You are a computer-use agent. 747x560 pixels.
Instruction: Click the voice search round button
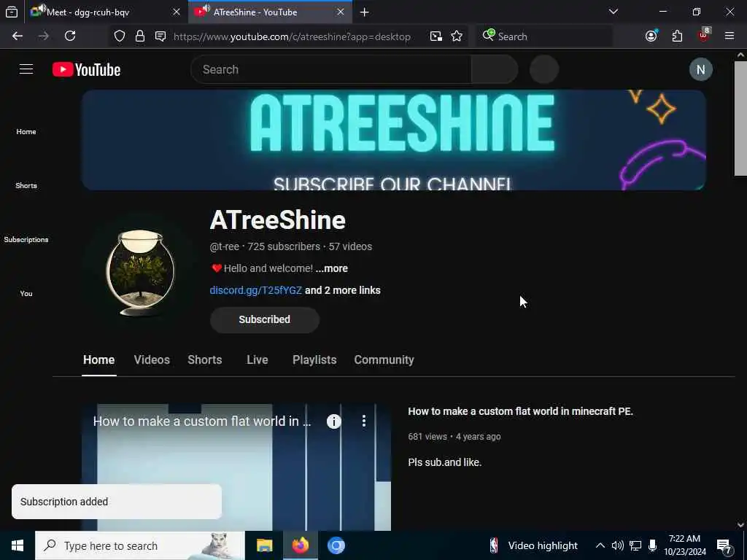[x=544, y=69]
